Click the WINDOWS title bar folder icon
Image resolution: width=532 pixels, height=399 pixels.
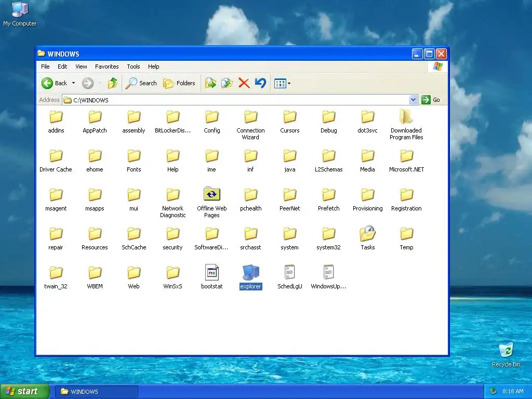[42, 54]
